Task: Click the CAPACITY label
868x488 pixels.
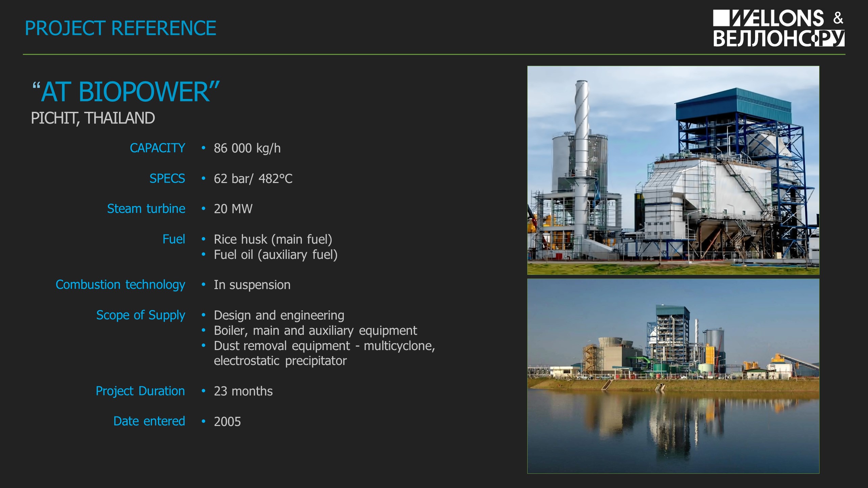Action: pyautogui.click(x=157, y=148)
